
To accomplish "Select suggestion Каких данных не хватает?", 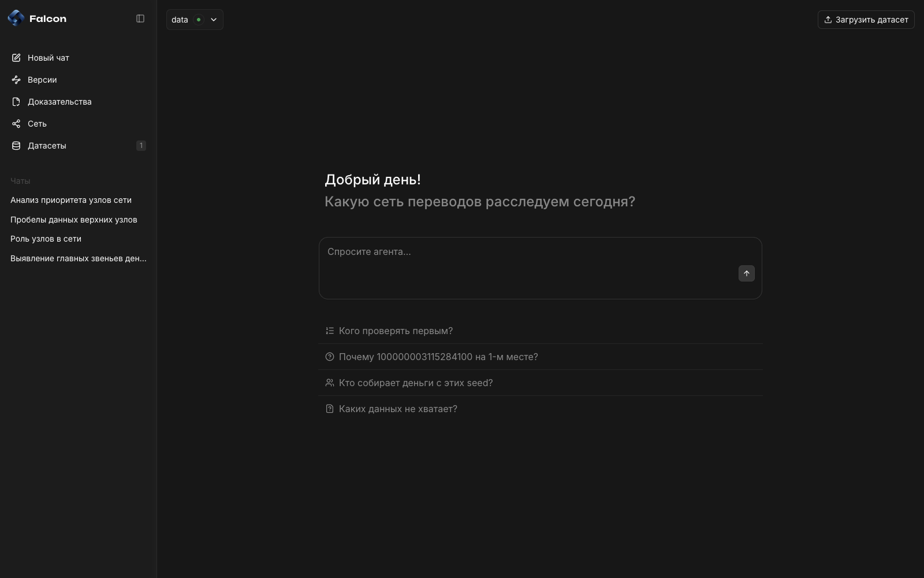I will [541, 409].
